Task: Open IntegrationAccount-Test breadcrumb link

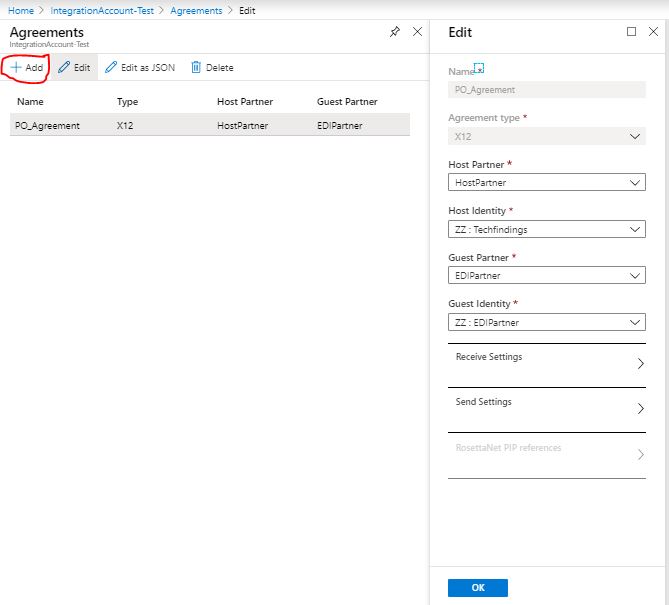Action: 102,11
